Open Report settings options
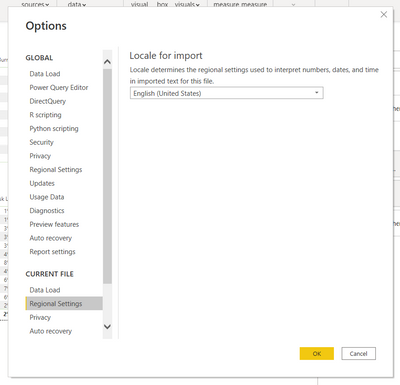The height and width of the screenshot is (385, 400). 52,251
